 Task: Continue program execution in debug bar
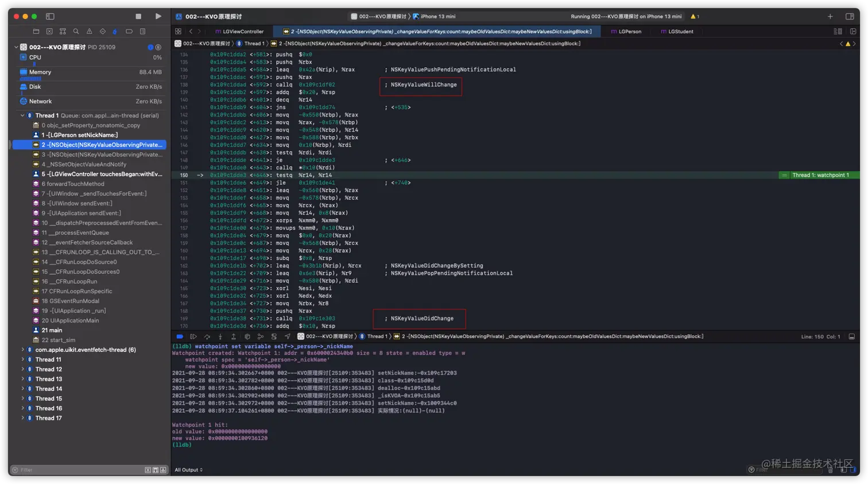[193, 336]
